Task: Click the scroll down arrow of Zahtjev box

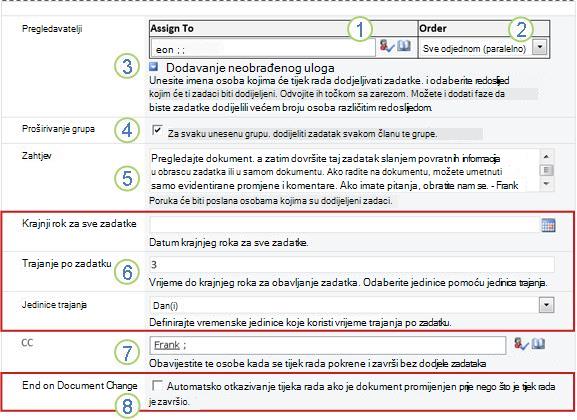Action: pos(547,184)
